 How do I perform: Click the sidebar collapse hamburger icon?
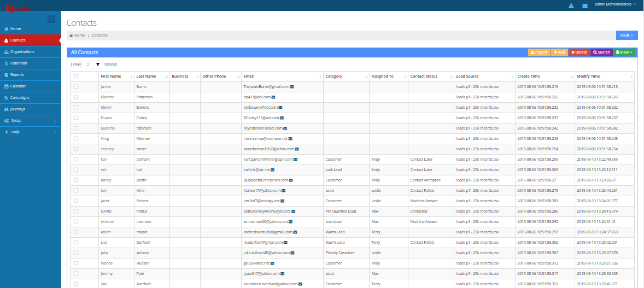(51, 19)
